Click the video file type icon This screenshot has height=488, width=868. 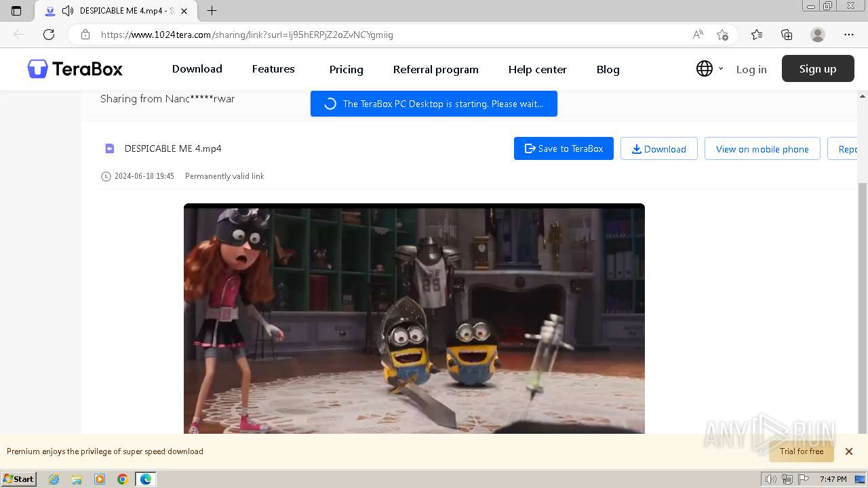109,148
